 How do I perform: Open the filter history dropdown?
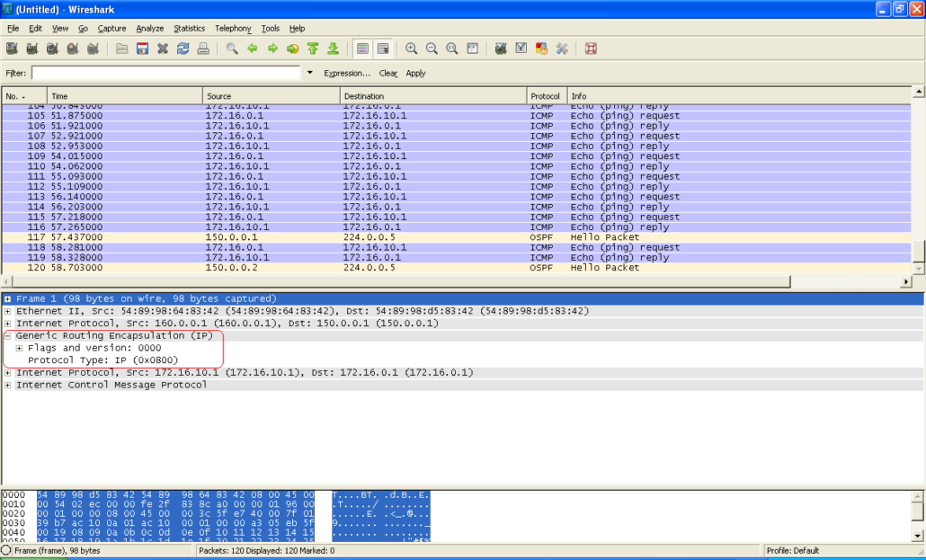point(309,73)
